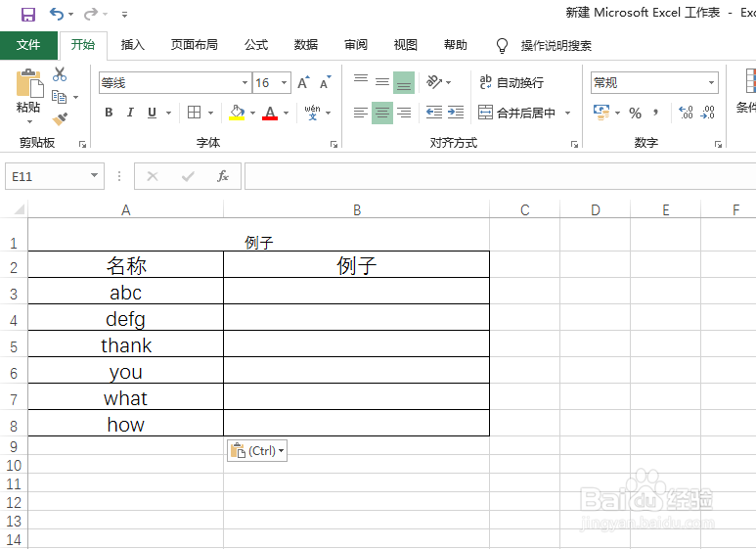This screenshot has width=756, height=549.
Task: Click the Comma Style icon
Action: click(x=655, y=113)
